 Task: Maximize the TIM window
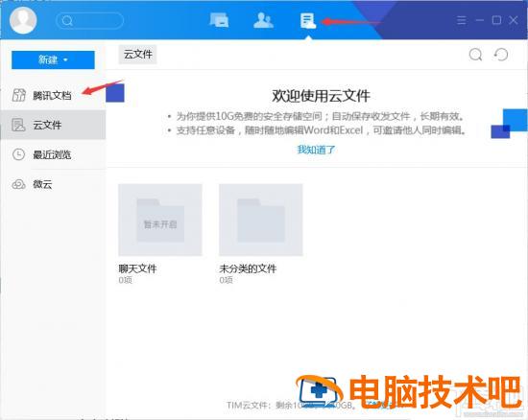tap(496, 20)
